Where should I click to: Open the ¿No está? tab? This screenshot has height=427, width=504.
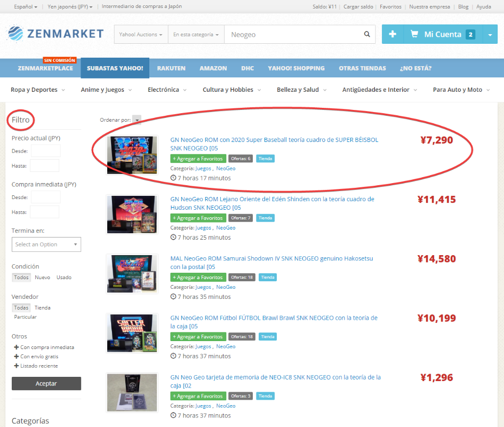tap(415, 68)
